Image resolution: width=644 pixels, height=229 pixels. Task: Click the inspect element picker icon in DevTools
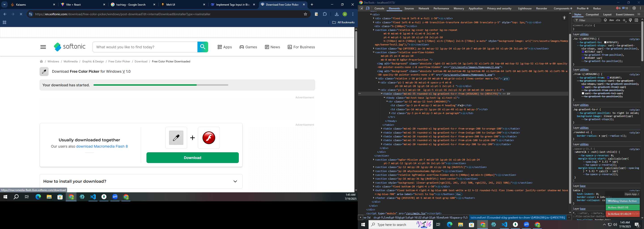pyautogui.click(x=361, y=8)
